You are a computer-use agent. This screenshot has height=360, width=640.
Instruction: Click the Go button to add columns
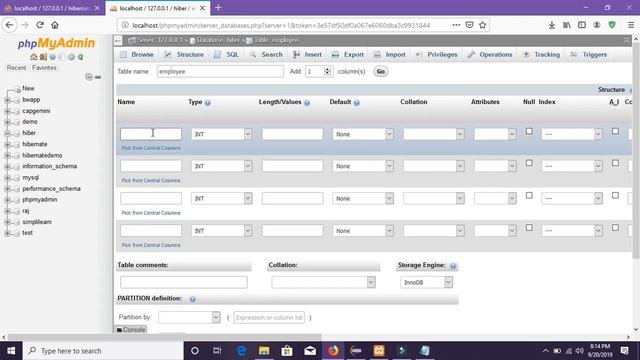[380, 71]
